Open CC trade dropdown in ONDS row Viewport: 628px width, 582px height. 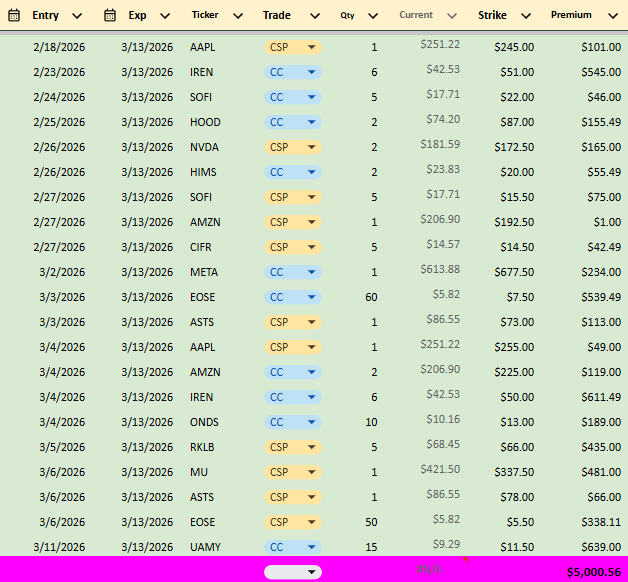click(x=293, y=422)
